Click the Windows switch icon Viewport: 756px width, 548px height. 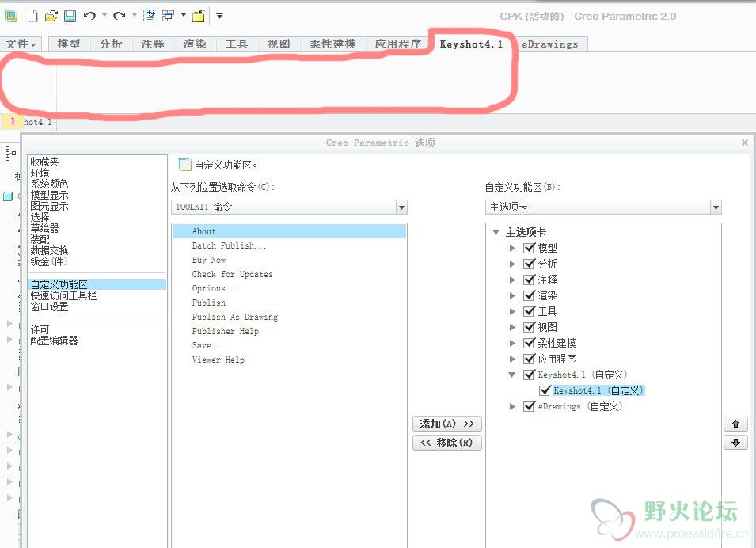(x=169, y=16)
